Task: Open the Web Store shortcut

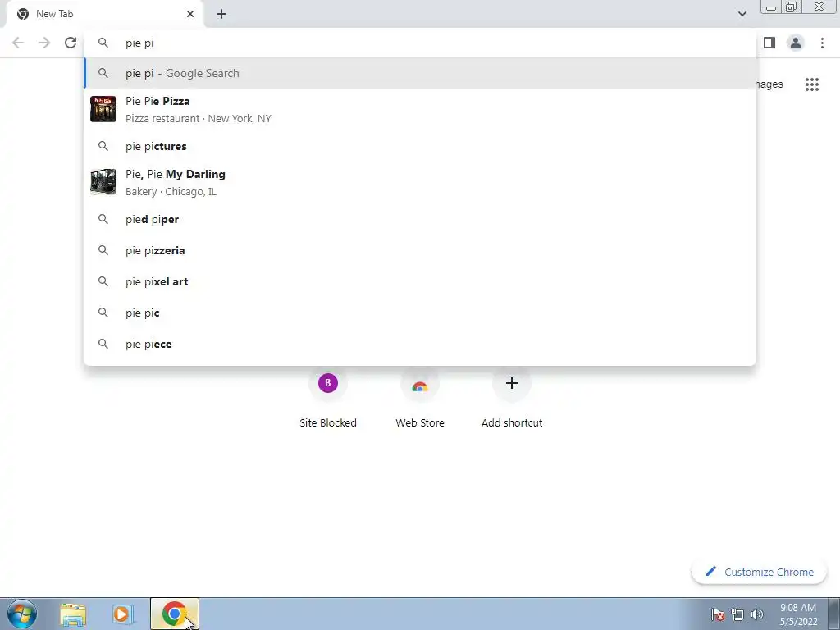Action: coord(420,399)
